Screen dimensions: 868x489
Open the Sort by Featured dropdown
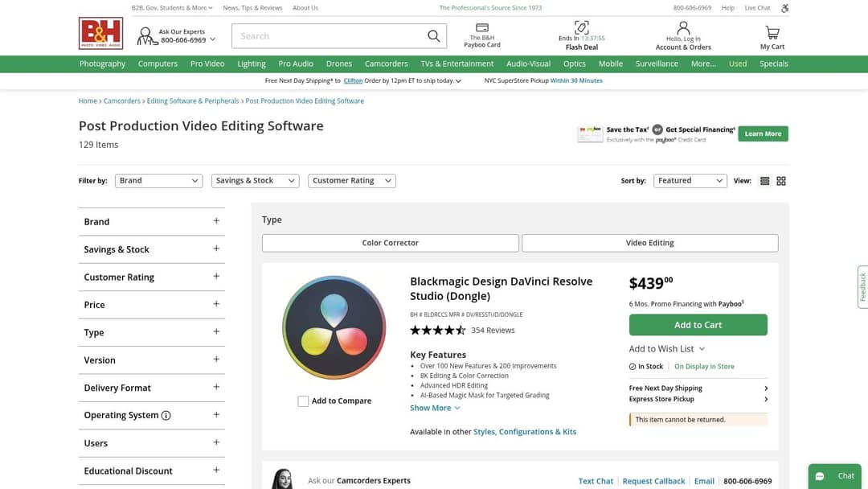pos(690,181)
